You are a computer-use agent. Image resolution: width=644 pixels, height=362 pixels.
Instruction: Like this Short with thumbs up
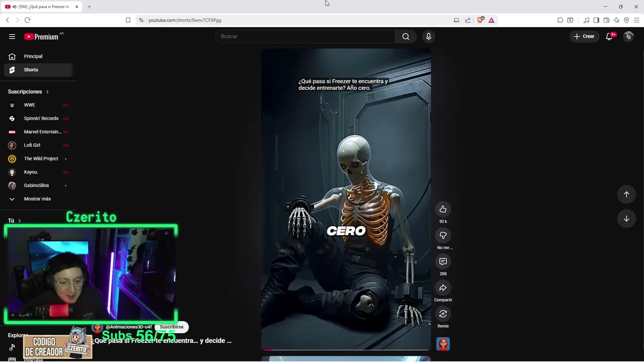click(x=443, y=209)
